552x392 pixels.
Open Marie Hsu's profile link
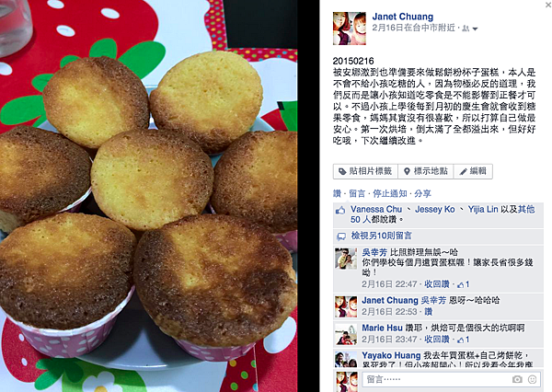382,328
